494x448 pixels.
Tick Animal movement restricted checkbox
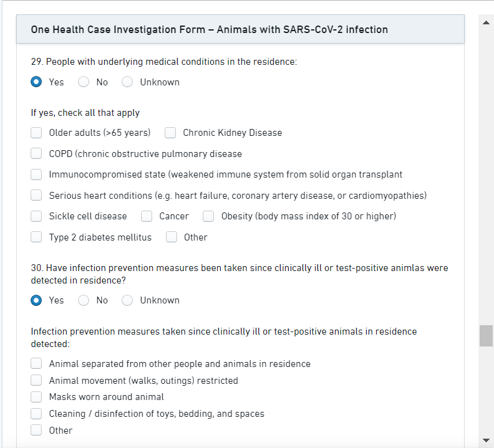37,381
